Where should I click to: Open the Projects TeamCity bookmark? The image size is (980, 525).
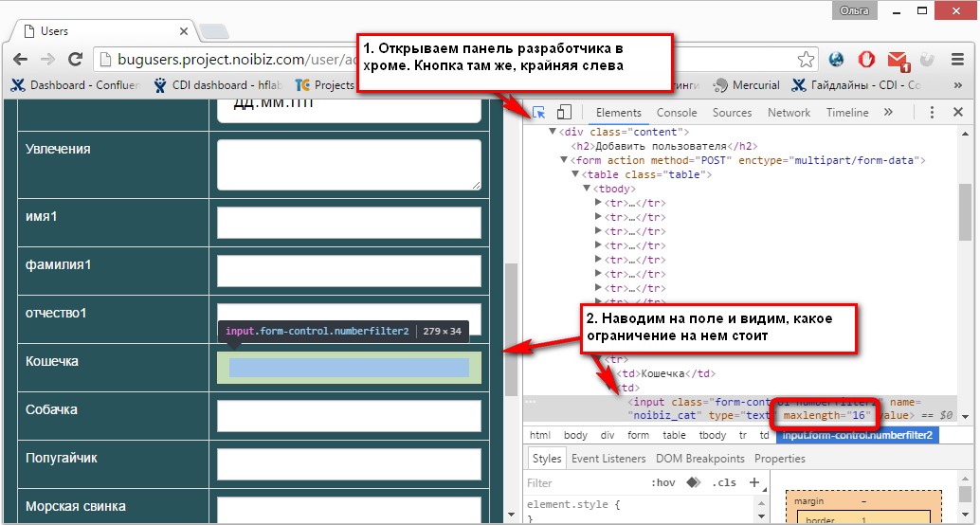pos(326,85)
